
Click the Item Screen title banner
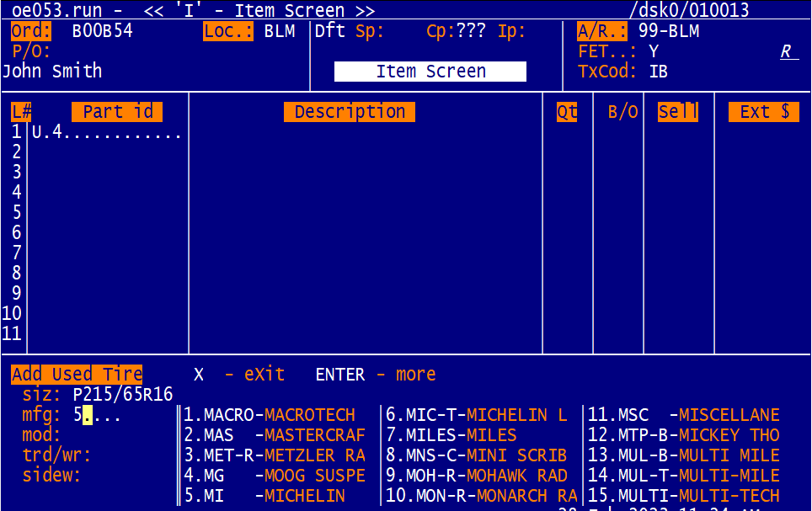pyautogui.click(x=430, y=72)
